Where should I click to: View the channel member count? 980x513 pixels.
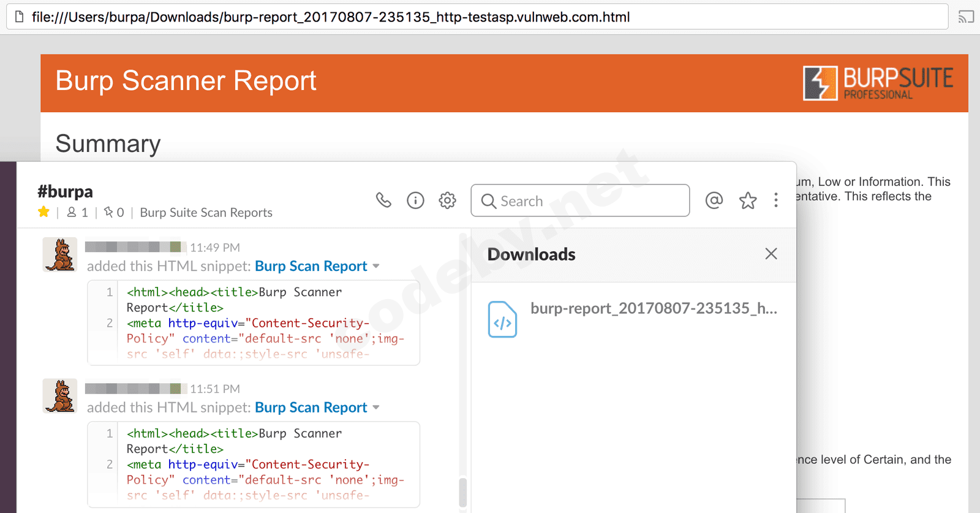pos(77,212)
